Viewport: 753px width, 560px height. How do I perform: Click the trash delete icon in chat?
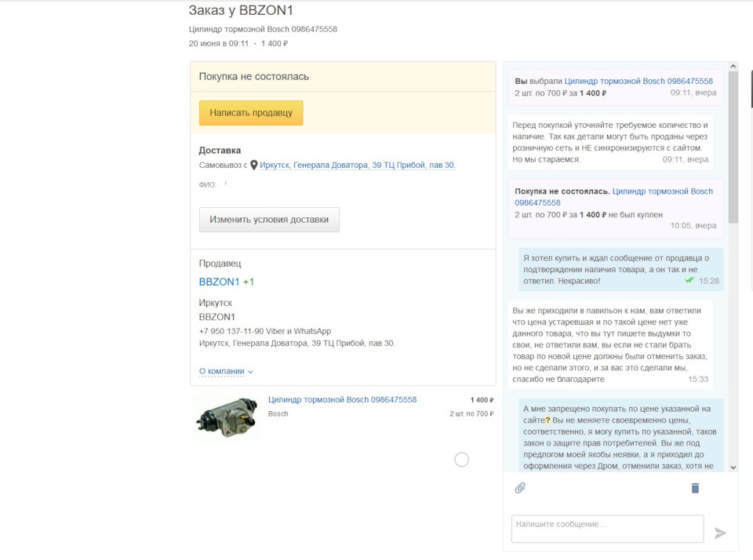(x=695, y=488)
